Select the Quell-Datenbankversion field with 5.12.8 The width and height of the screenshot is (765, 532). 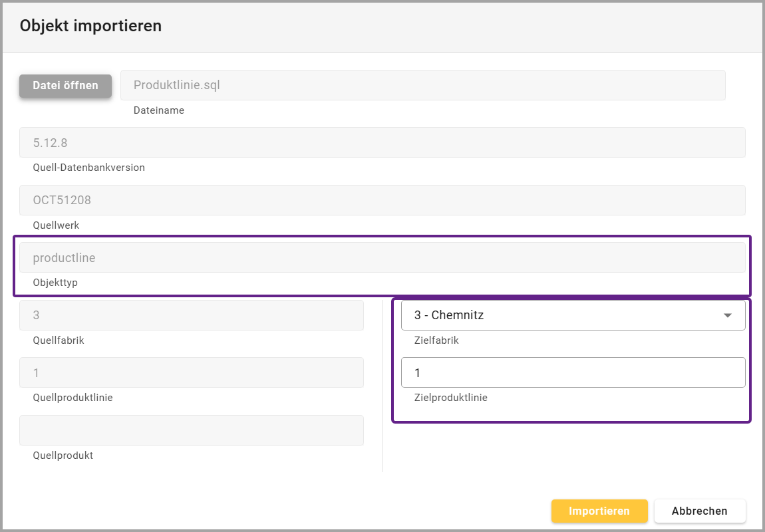(x=382, y=143)
